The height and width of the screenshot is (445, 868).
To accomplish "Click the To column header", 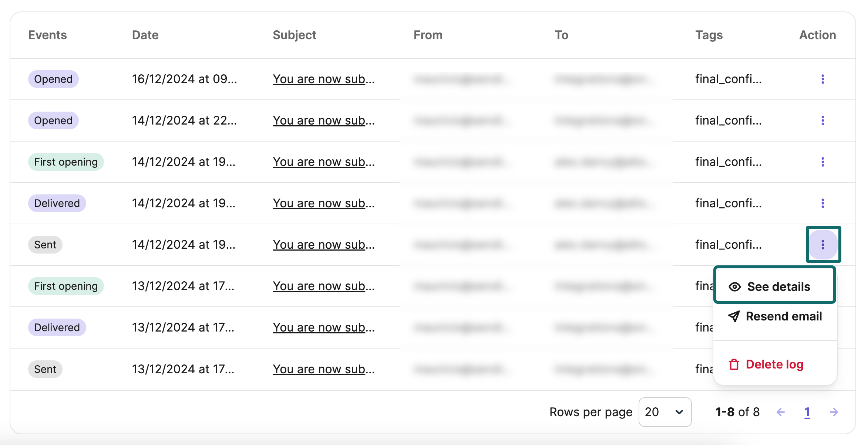I will [x=561, y=35].
